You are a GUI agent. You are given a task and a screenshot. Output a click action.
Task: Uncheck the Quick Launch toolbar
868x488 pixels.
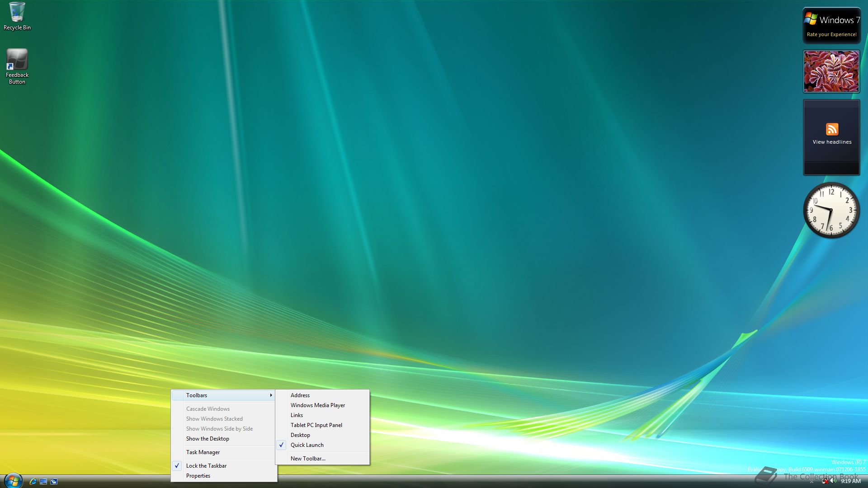point(322,445)
